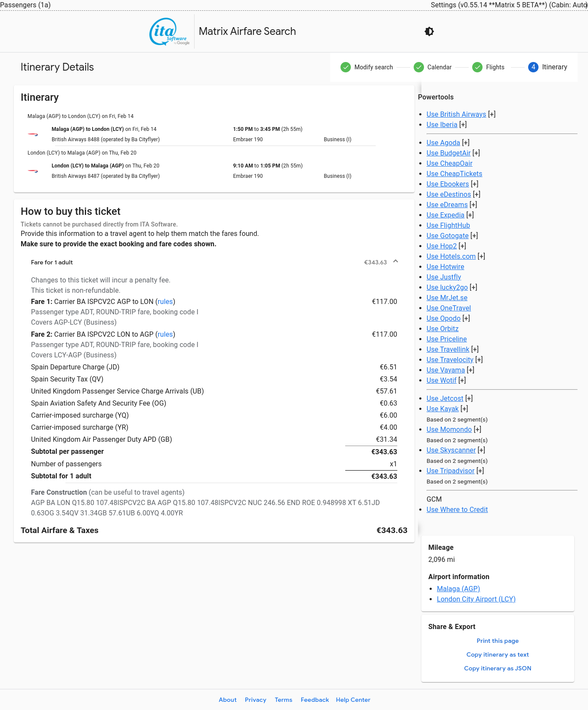Click the Flights step checkmark icon
Viewport: 588px width, 710px height.
(477, 67)
